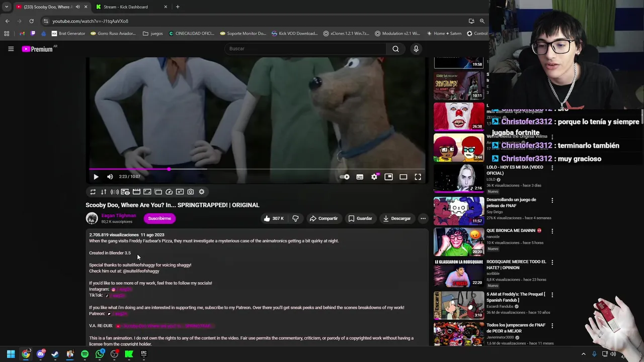Mute the video with the volume icon
The image size is (644, 362).
[x=110, y=176]
